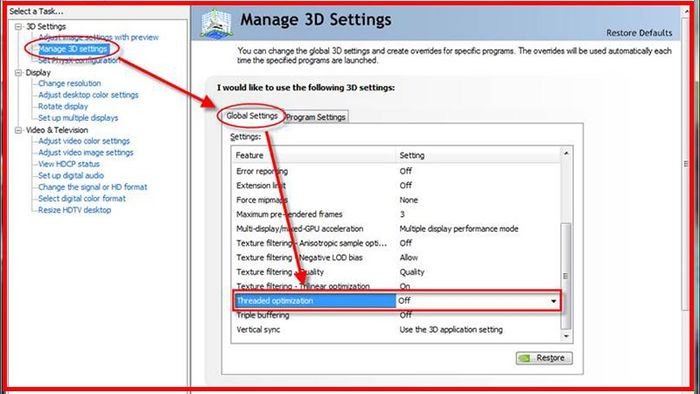Open Set PhysX configuration

pos(79,60)
